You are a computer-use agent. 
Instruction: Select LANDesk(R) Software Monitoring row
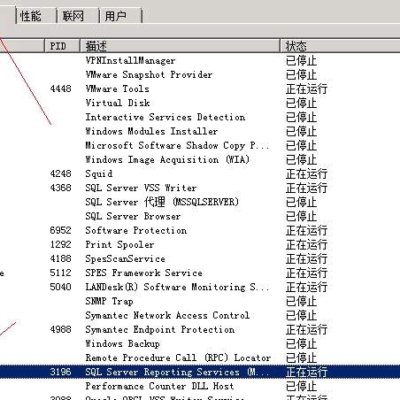(200, 287)
